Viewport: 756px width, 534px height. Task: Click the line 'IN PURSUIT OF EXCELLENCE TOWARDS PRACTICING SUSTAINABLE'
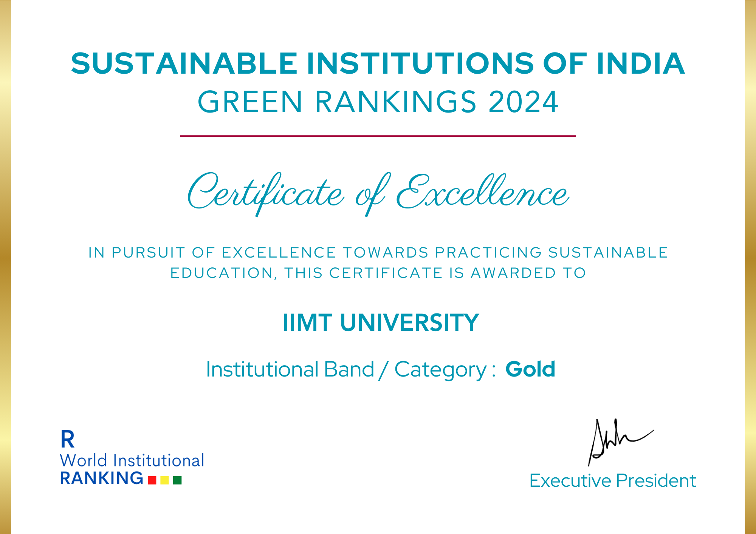tap(378, 253)
